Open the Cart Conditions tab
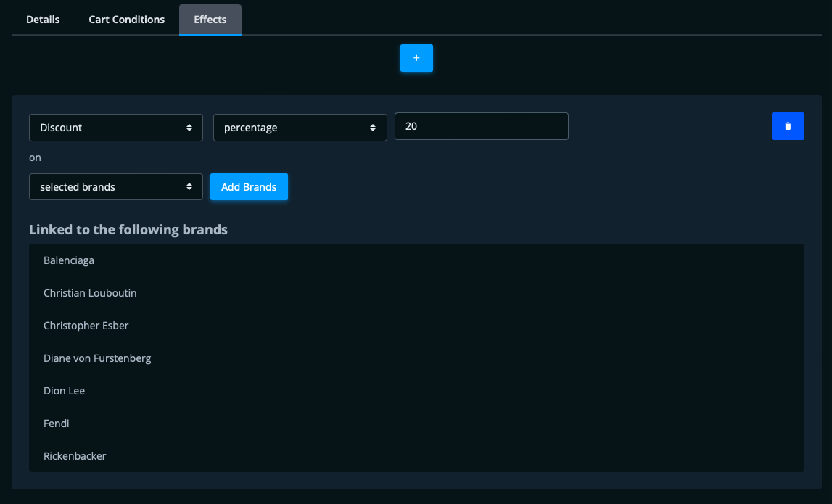 [x=127, y=20]
